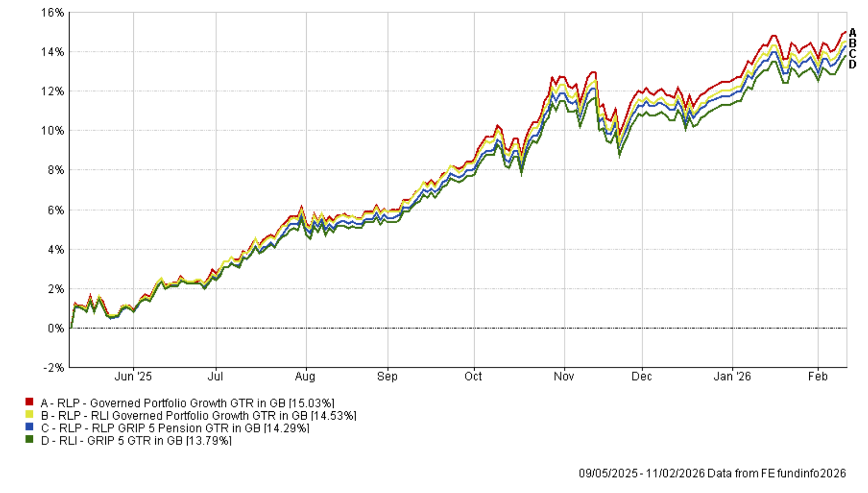The height and width of the screenshot is (493, 868).
Task: Click the Oct x-axis label
Action: tap(473, 377)
